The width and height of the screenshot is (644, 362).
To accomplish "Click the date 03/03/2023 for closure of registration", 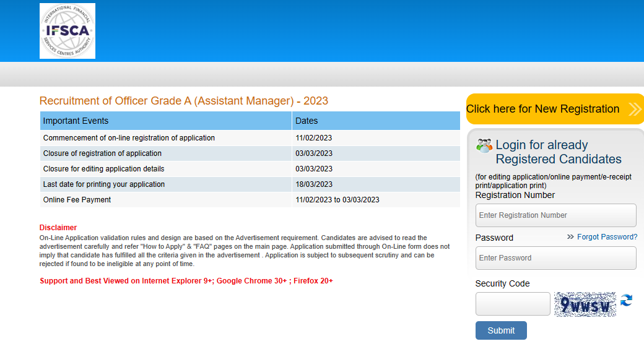I will pyautogui.click(x=314, y=153).
